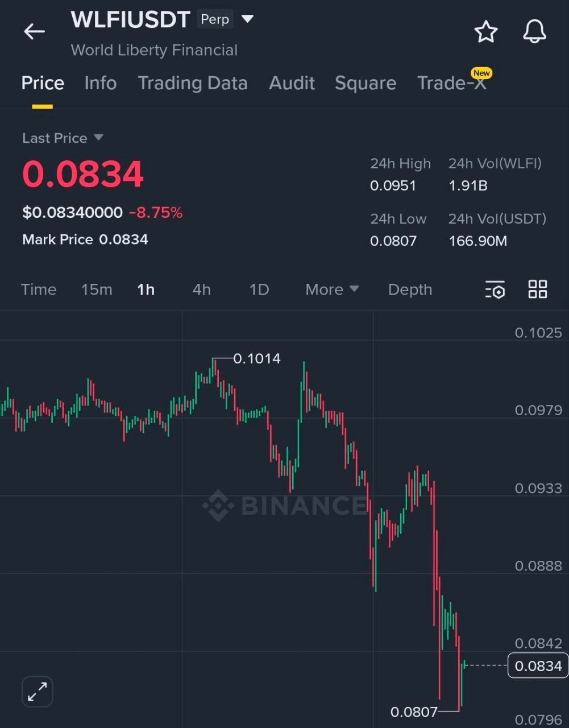Open the Trading Data tab
The image size is (569, 728).
click(193, 83)
